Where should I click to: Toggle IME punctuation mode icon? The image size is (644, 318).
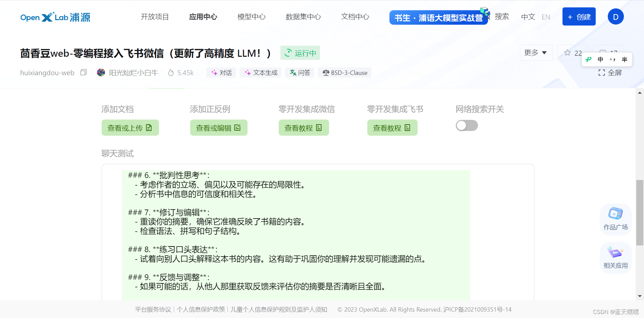click(x=612, y=59)
